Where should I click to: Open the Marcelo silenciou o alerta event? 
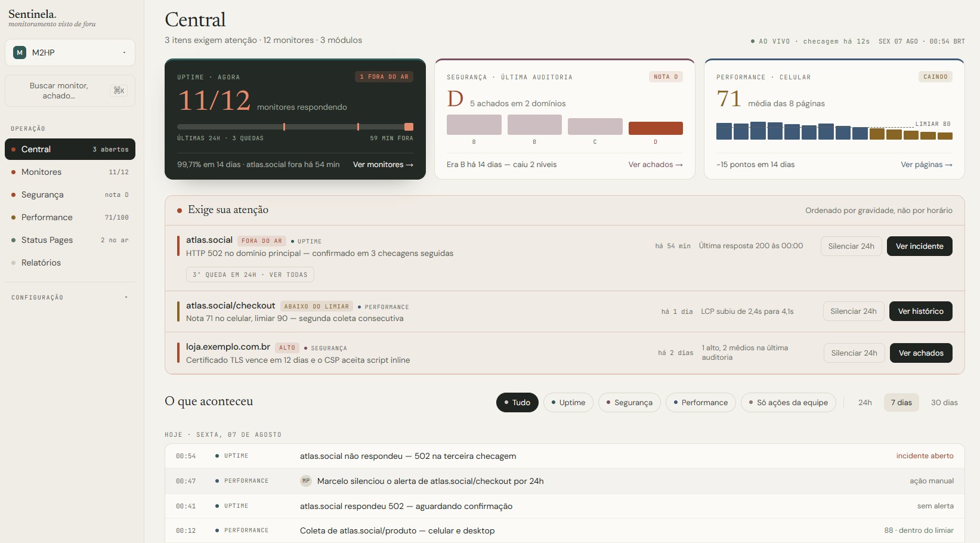[564, 481]
